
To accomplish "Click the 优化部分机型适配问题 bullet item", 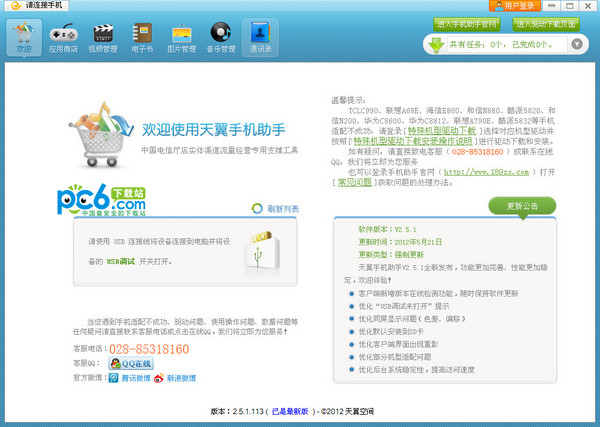I will coord(395,357).
